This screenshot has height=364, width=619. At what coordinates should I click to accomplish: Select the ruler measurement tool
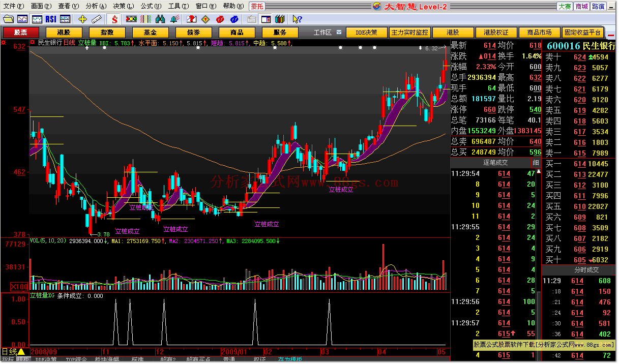97,19
